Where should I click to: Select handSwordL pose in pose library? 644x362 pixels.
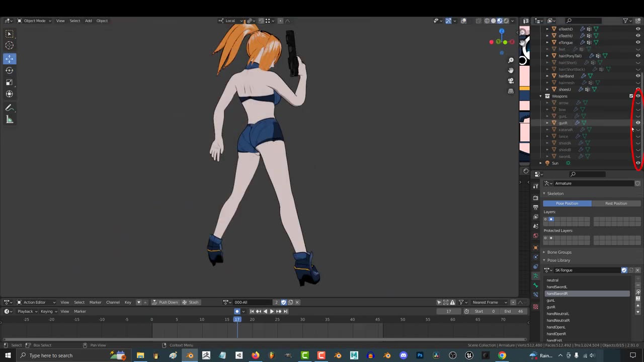[587, 287]
